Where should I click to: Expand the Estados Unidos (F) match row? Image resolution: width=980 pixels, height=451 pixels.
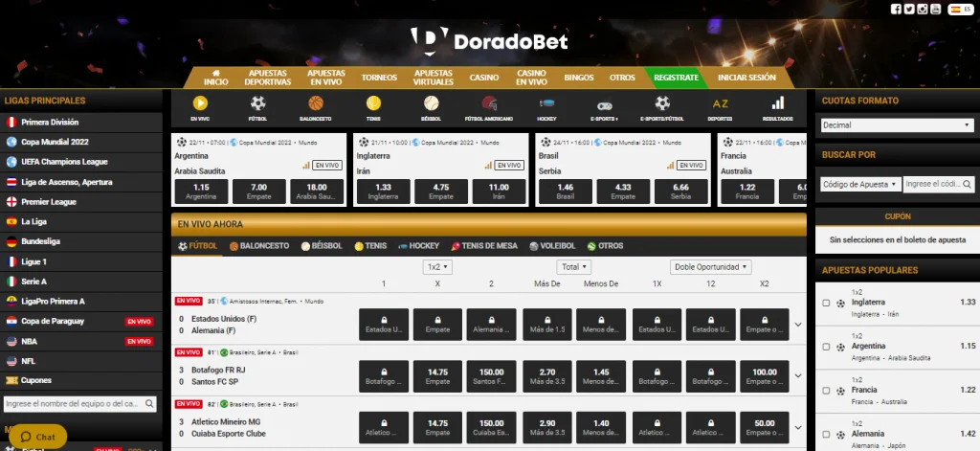[x=798, y=325]
